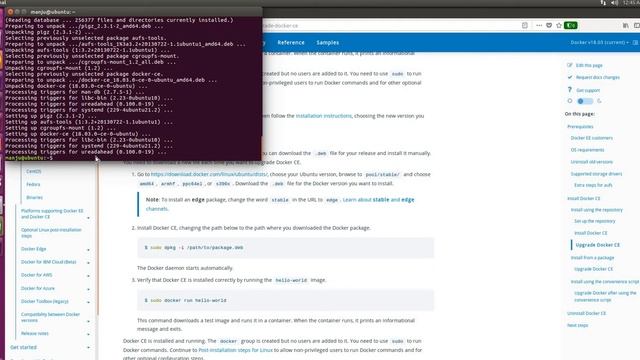Open Firefox library icon

click(625, 25)
